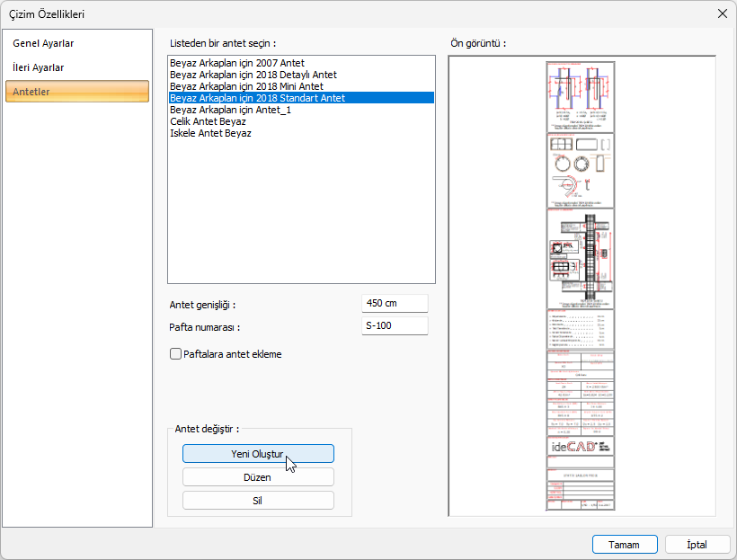
Task: Cancel the dialog with İptal
Action: pos(697,545)
